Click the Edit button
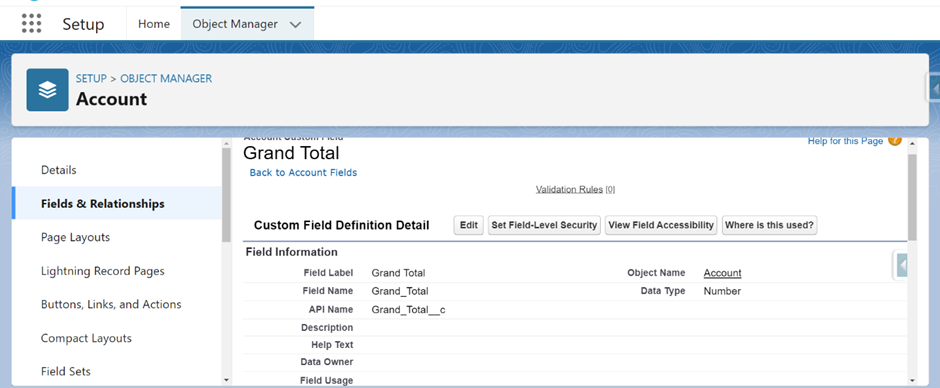The height and width of the screenshot is (388, 940). pos(469,225)
